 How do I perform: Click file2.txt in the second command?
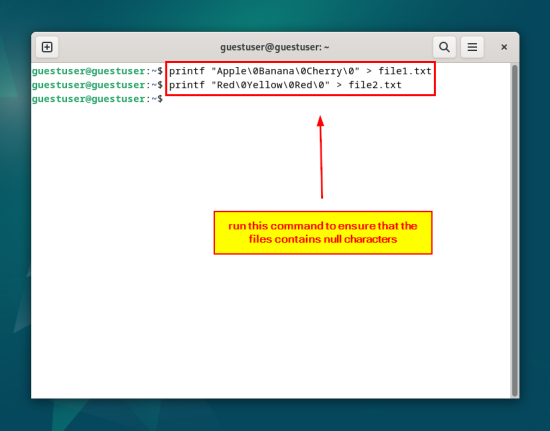click(x=375, y=85)
